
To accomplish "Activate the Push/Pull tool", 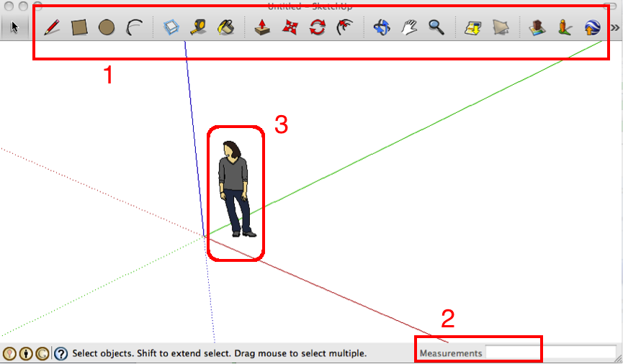I will pos(263,28).
